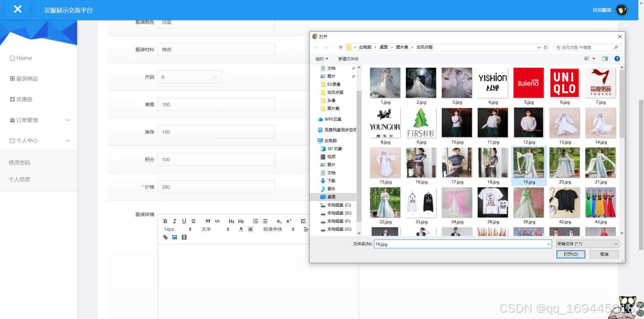Image resolution: width=644 pixels, height=319 pixels.
Task: Click the 价格 input showing 280
Action: [216, 187]
